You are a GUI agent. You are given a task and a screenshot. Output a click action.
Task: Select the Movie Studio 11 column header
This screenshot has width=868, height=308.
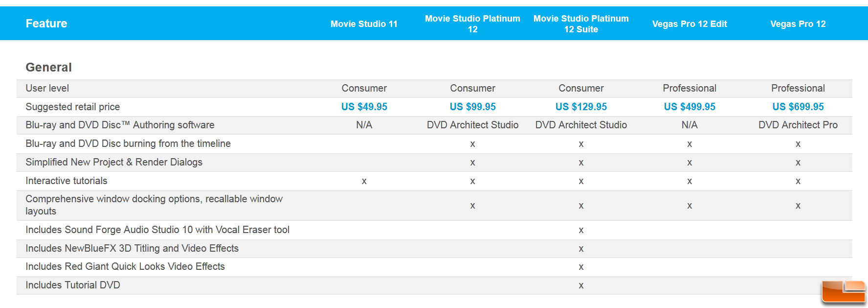364,24
